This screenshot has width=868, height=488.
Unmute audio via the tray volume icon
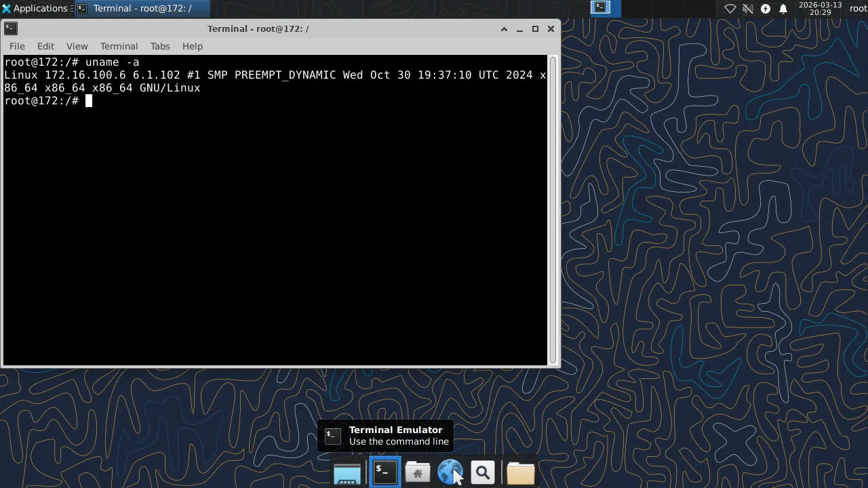click(x=747, y=8)
